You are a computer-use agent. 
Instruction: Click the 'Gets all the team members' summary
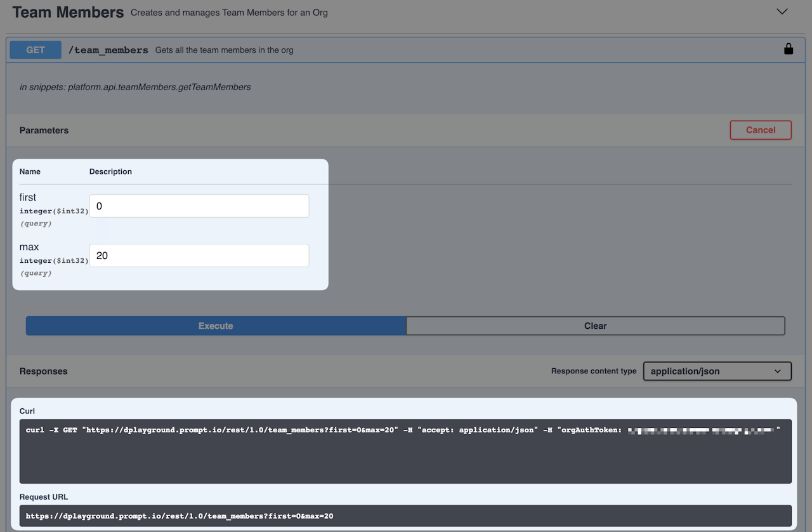point(225,50)
